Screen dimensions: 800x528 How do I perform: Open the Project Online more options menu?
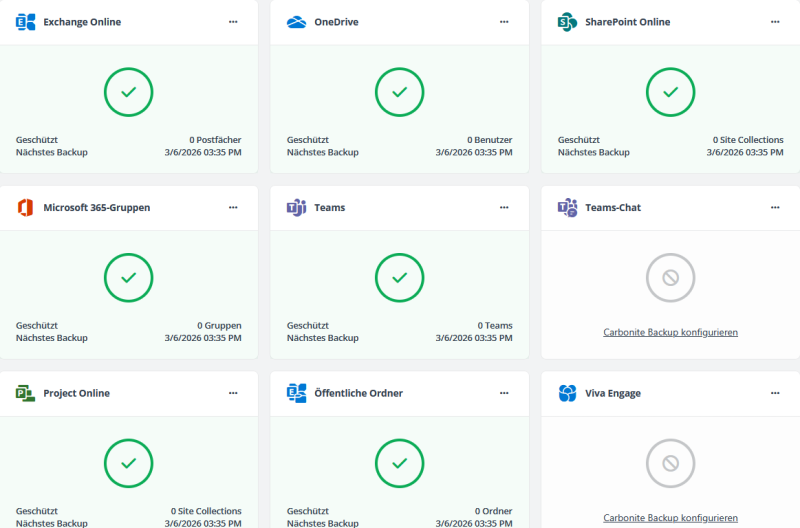click(x=233, y=393)
